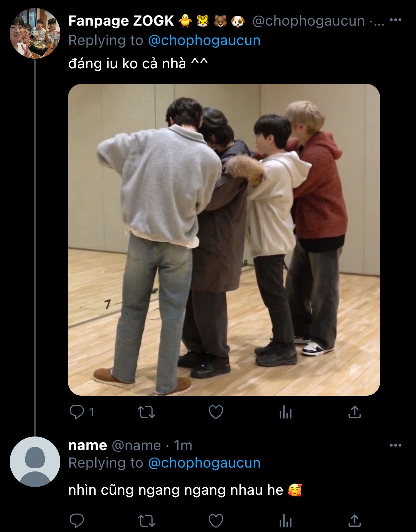Open the Fanpage ZOGK display name link
Viewport: 416px width, 532px height.
coord(121,21)
